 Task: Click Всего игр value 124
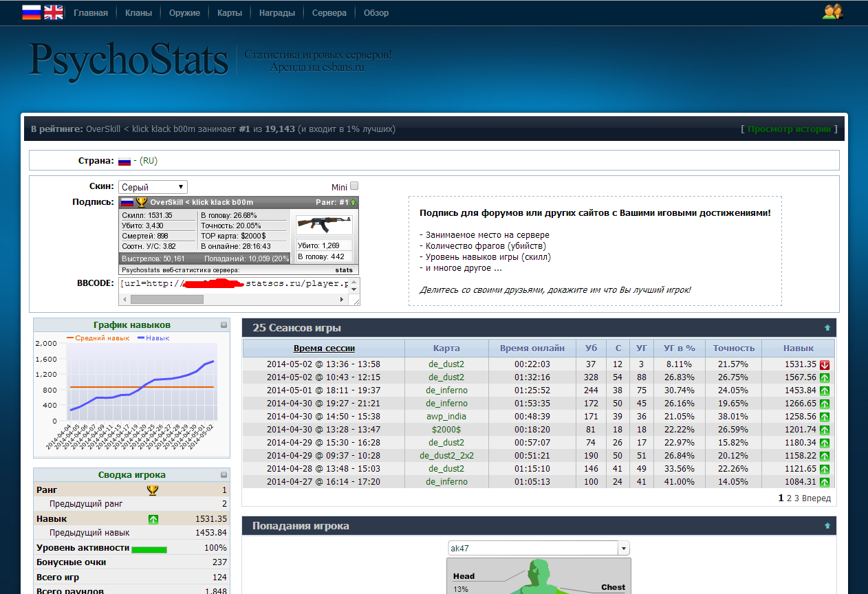pyautogui.click(x=219, y=577)
